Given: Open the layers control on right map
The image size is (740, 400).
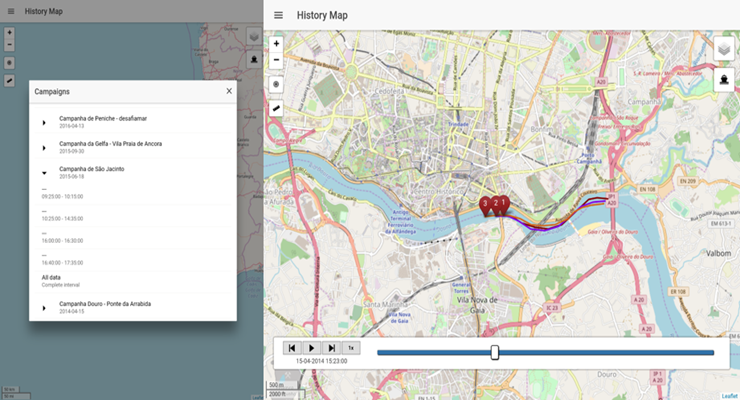Looking at the screenshot, I should click(x=724, y=49).
